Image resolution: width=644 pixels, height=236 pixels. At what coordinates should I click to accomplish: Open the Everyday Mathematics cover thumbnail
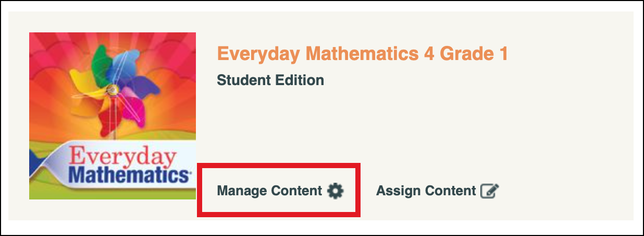(113, 115)
